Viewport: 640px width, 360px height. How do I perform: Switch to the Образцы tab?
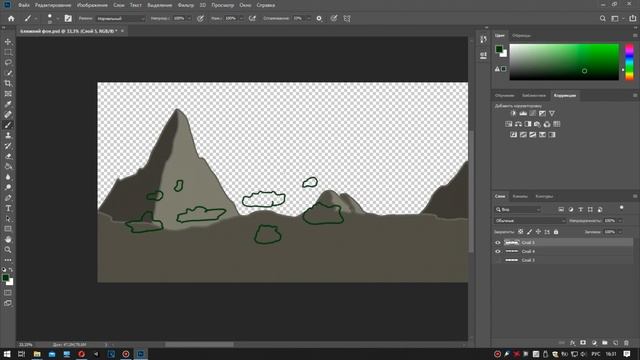tap(521, 36)
